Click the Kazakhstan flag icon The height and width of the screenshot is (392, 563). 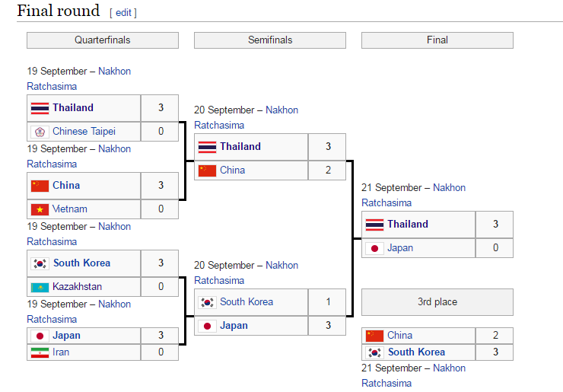(40, 288)
